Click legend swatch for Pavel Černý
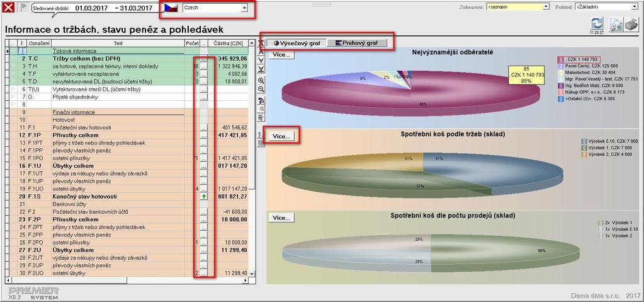Image resolution: width=644 pixels, height=302 pixels. pos(560,66)
